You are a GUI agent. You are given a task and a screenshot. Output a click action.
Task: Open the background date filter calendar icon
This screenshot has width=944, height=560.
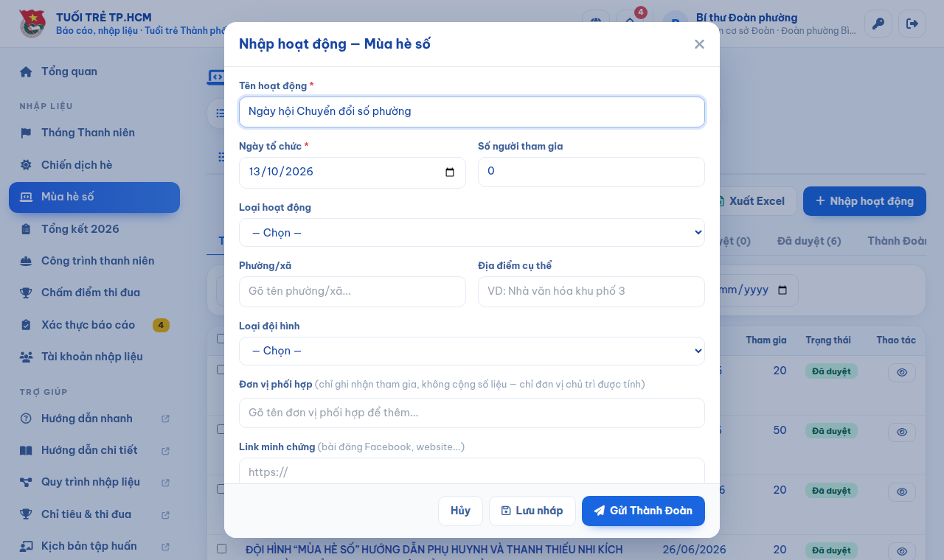tap(782, 290)
